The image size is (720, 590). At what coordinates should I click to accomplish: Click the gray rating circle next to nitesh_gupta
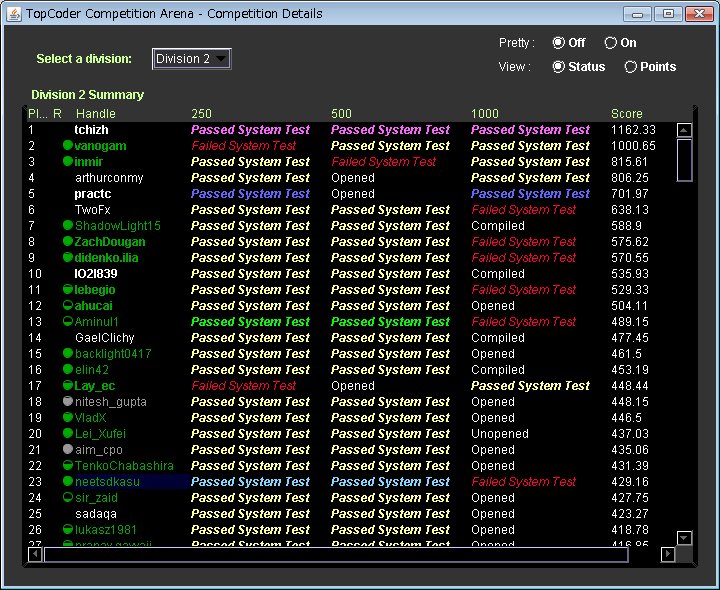coord(68,401)
